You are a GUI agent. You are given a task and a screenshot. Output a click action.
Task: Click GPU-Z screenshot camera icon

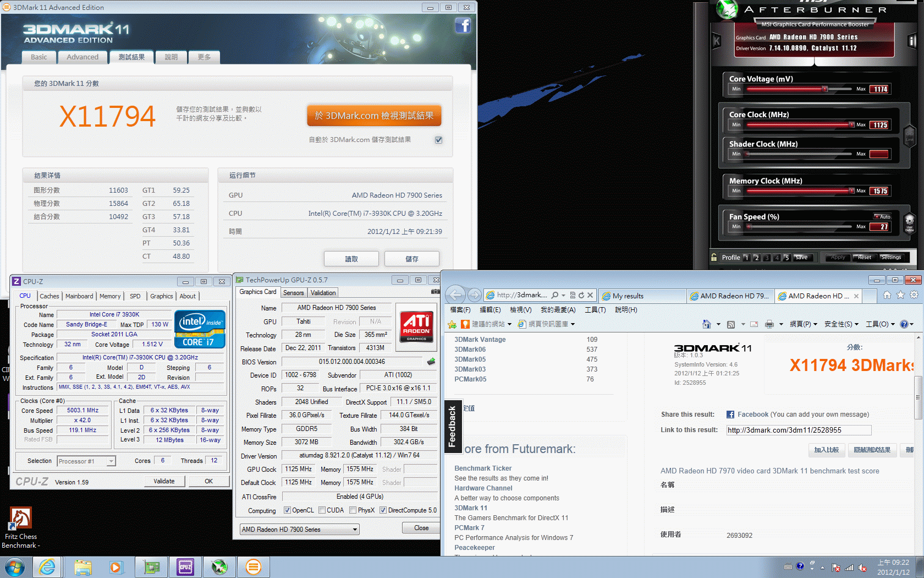point(435,292)
